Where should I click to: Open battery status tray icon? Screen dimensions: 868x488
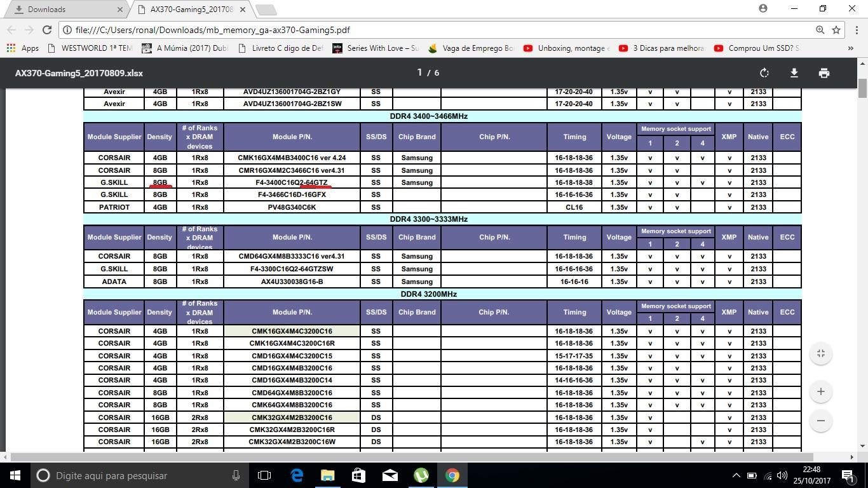point(752,475)
